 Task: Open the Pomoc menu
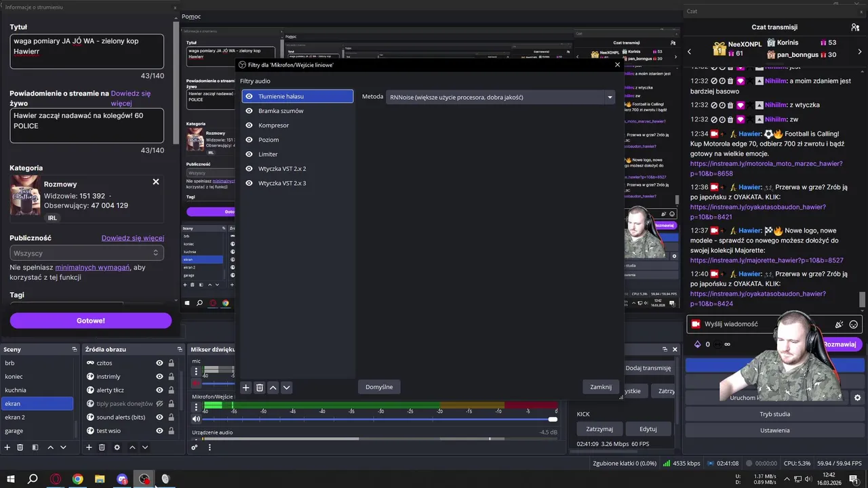[x=191, y=16]
